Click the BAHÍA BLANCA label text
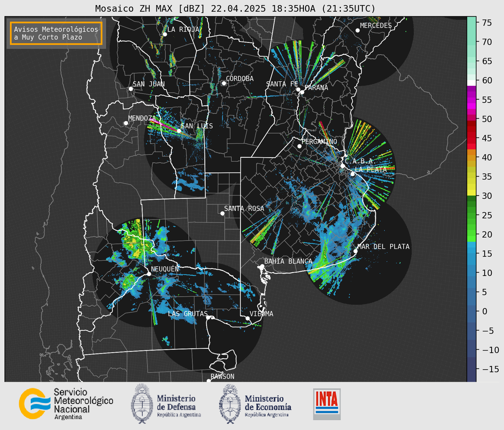 [x=288, y=261]
